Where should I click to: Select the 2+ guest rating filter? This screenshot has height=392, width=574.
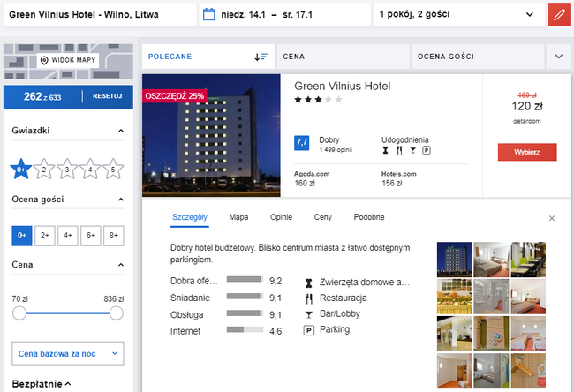45,236
